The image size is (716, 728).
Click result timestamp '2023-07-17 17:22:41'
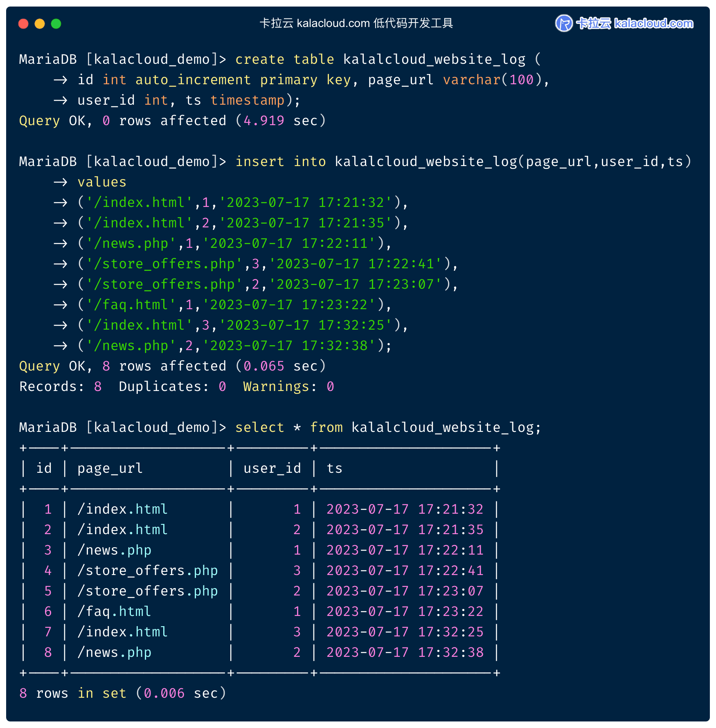(x=405, y=571)
